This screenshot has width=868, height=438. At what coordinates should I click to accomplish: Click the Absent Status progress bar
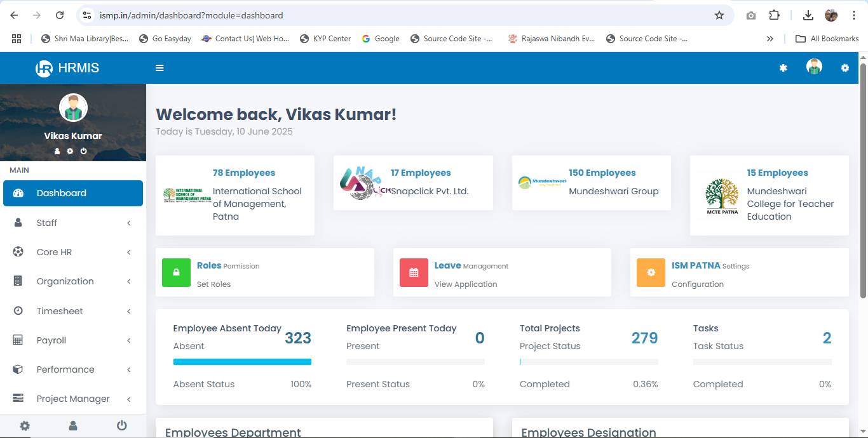click(x=242, y=362)
